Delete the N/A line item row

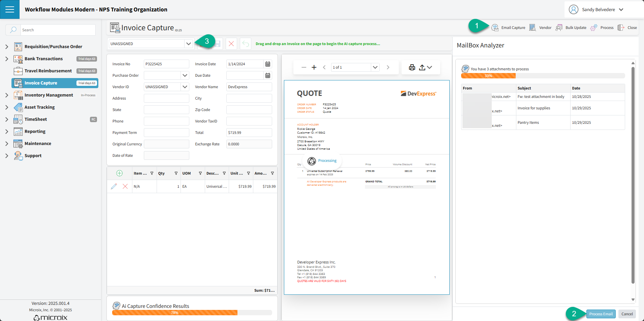coord(125,186)
